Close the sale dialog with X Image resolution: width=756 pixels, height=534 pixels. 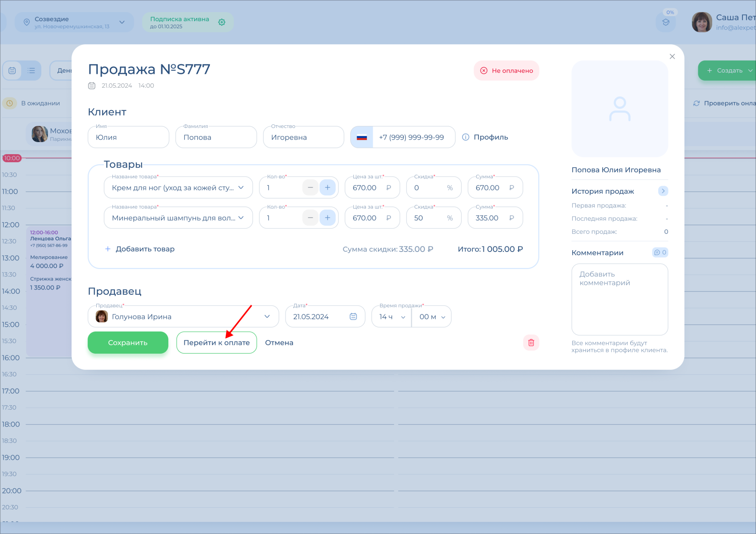pos(672,56)
